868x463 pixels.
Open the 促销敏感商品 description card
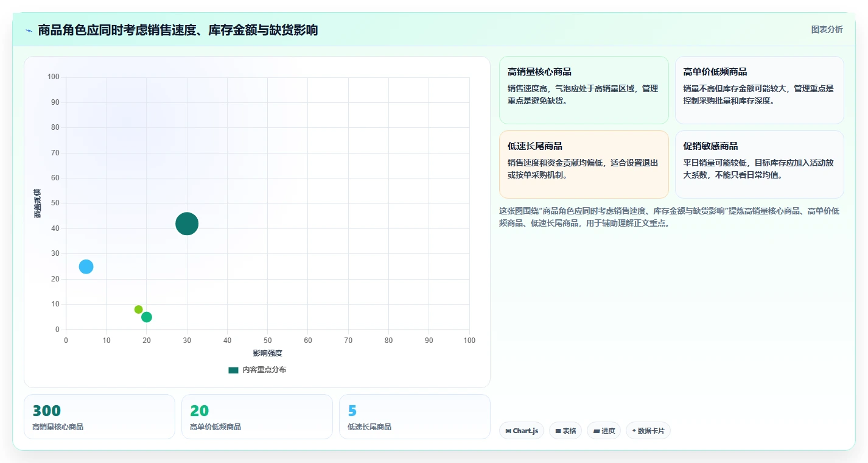760,164
